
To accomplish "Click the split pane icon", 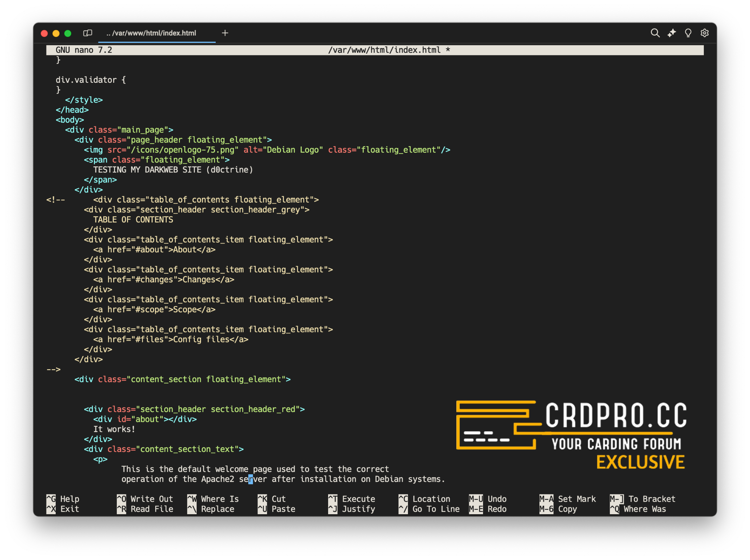I will [88, 33].
